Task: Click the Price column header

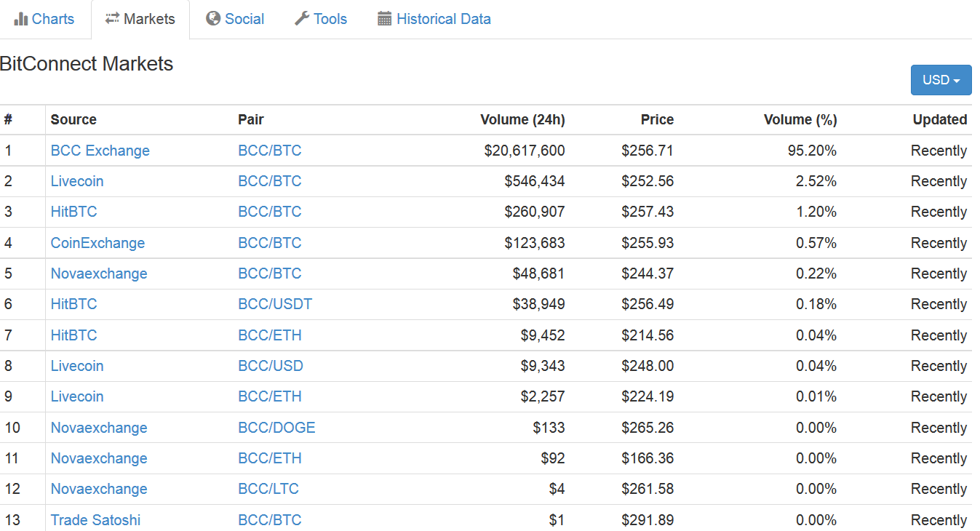Action: point(658,120)
